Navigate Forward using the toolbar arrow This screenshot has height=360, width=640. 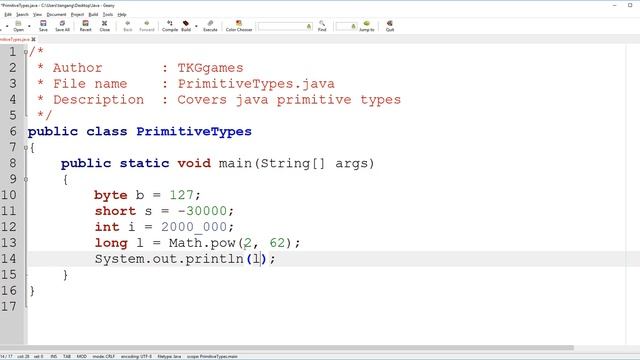pyautogui.click(x=147, y=26)
